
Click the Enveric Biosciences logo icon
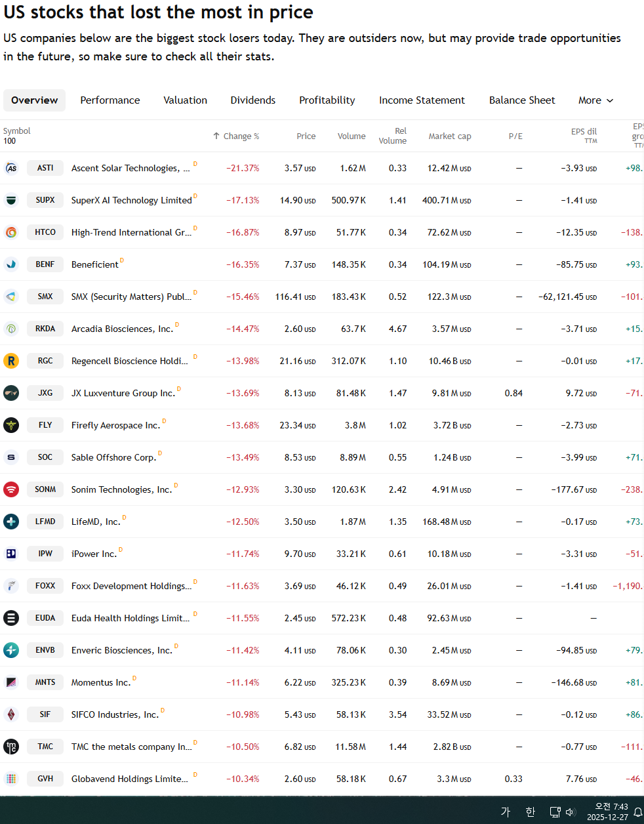pos(11,650)
